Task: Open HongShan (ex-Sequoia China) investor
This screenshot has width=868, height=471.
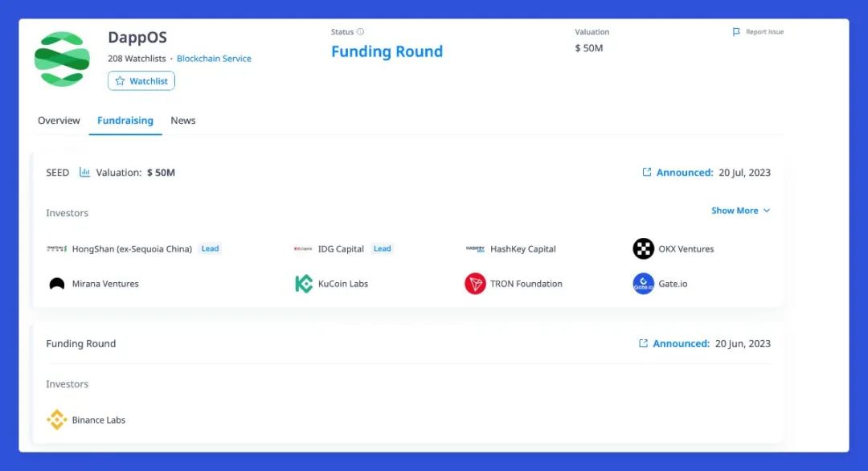Action: tap(132, 249)
